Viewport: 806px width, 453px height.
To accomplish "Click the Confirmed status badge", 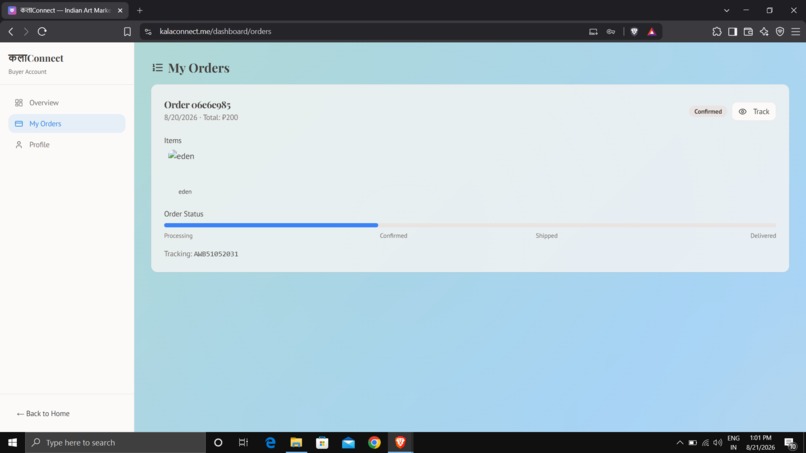I will [708, 112].
